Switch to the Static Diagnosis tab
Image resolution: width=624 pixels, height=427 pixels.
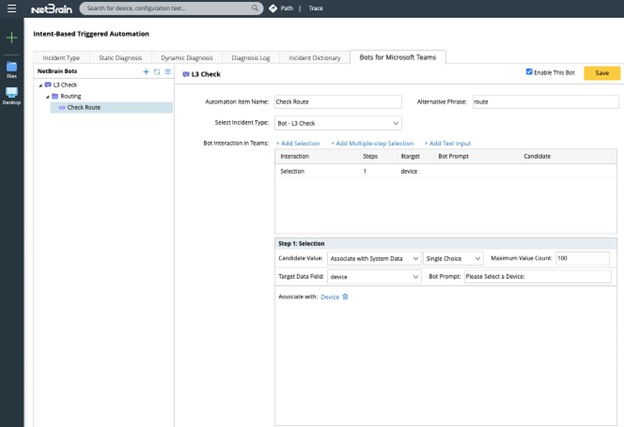(x=120, y=58)
